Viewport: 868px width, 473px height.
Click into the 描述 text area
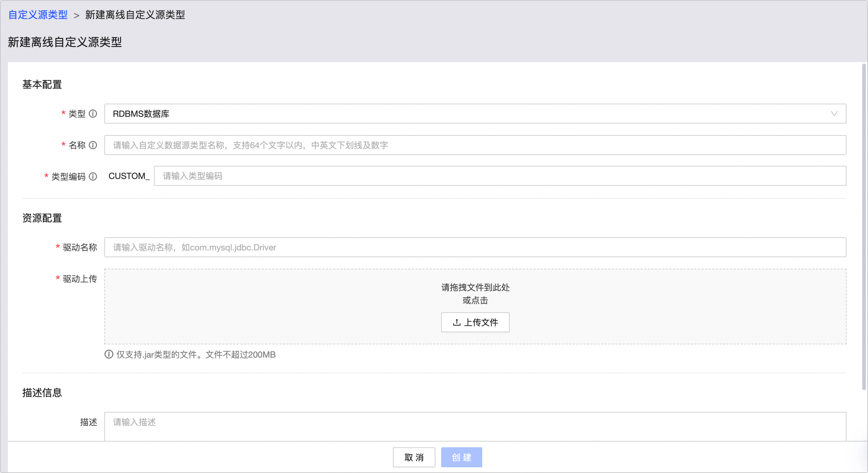(x=475, y=427)
